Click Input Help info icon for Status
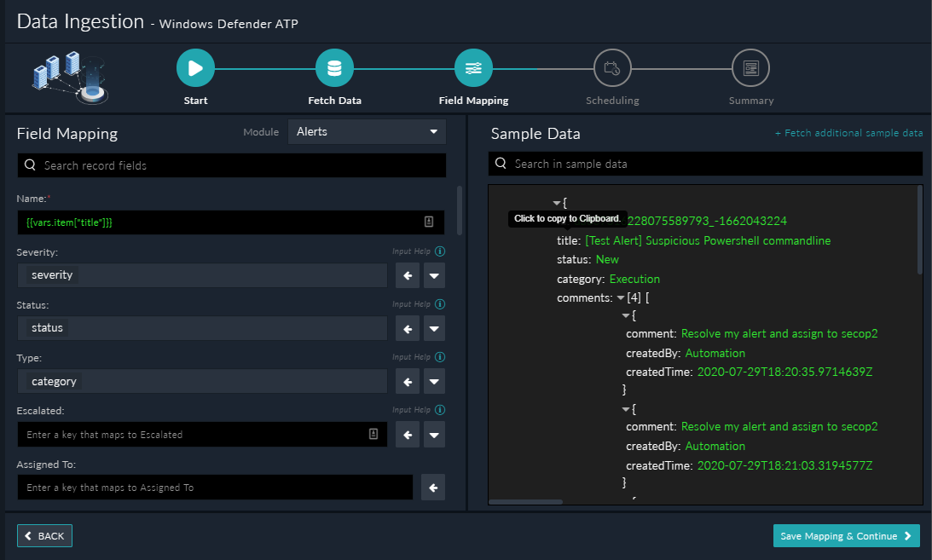932x560 pixels. click(440, 304)
